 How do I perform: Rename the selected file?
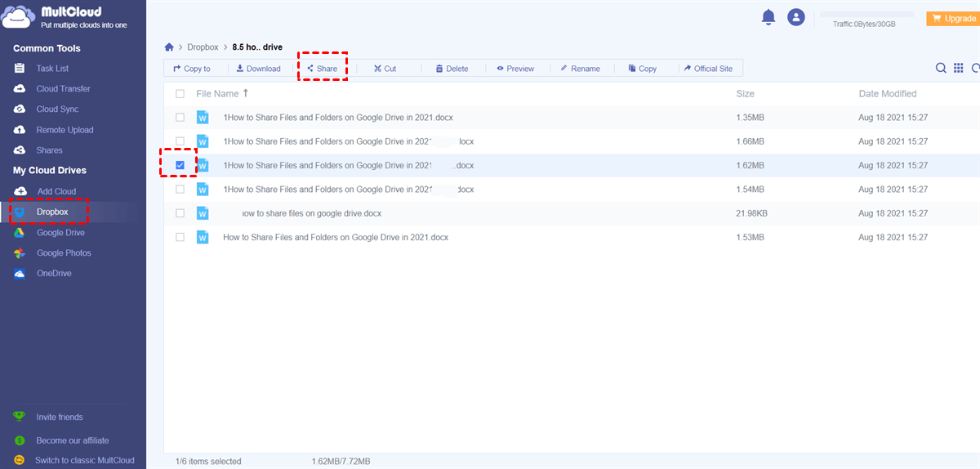pyautogui.click(x=580, y=69)
